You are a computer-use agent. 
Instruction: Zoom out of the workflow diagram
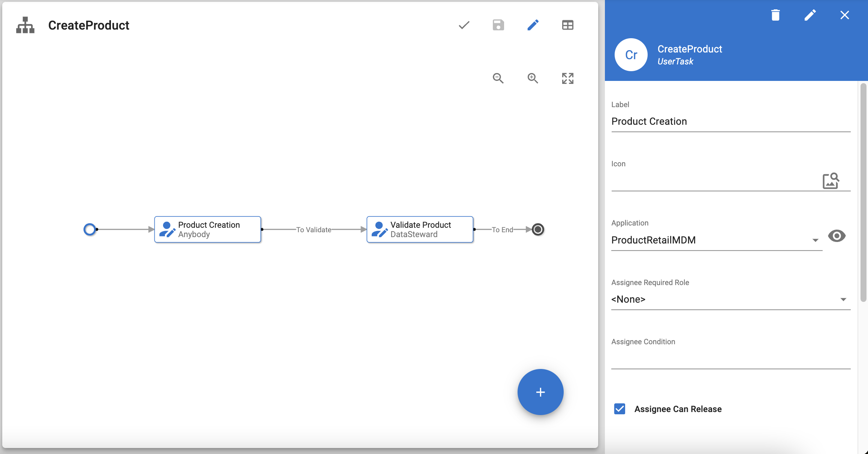coord(498,78)
